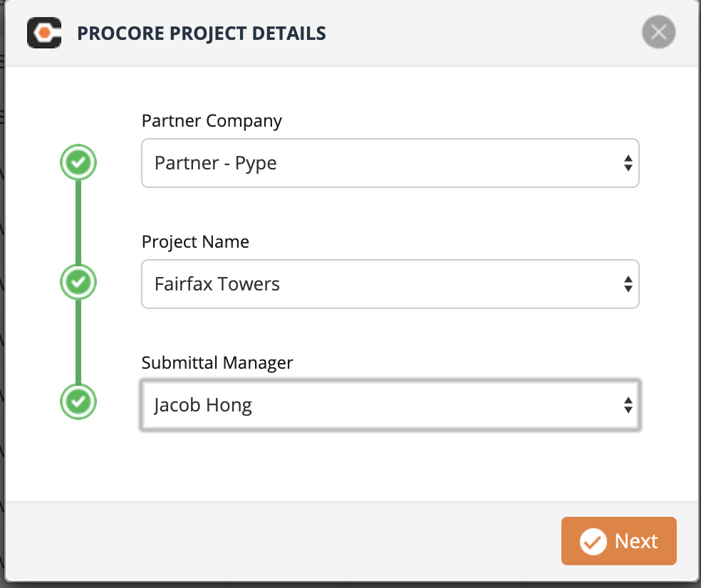Click progress line between Project and Submittal steps
This screenshot has height=588, width=701.
tap(78, 342)
